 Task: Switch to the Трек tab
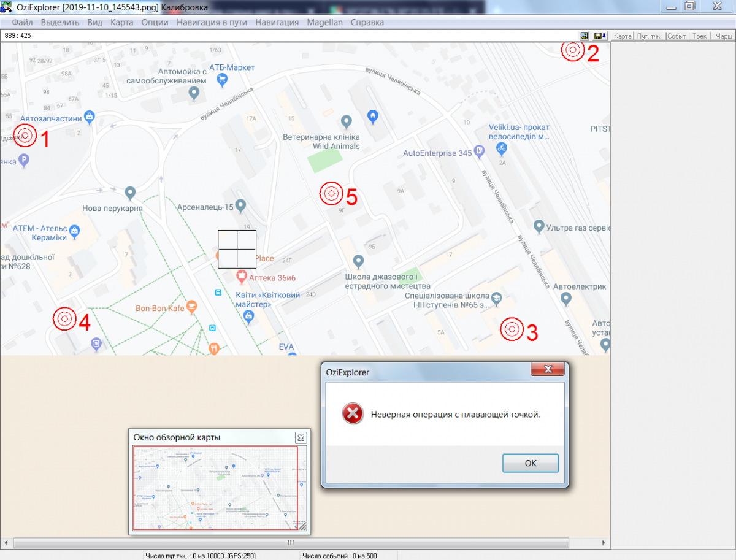point(700,36)
